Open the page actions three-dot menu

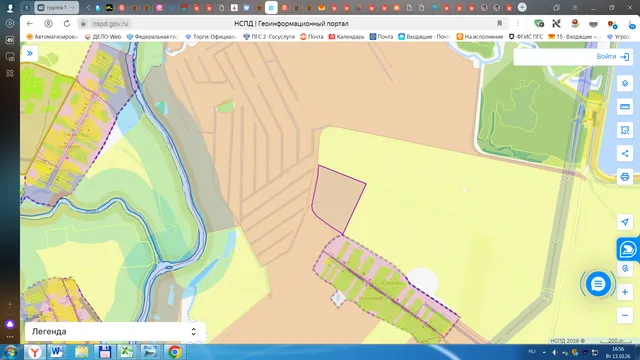[x=518, y=24]
